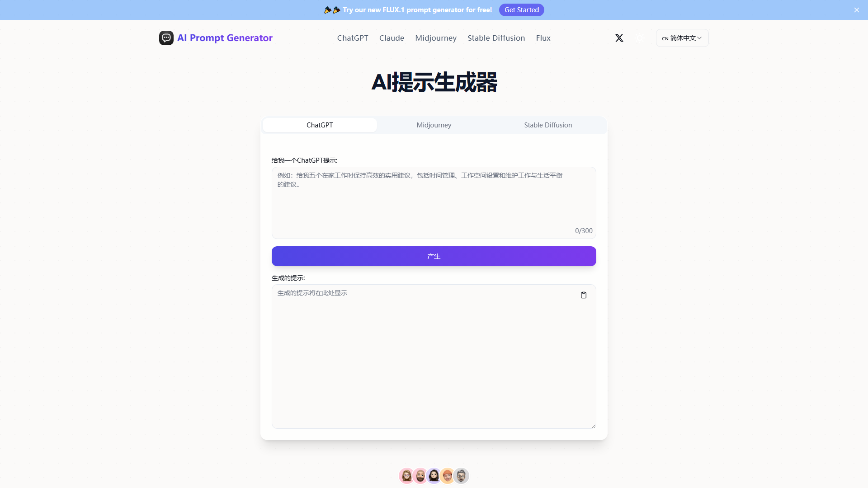Focus the ChatGPT prompt input textarea
This screenshot has width=868, height=488.
(434, 203)
